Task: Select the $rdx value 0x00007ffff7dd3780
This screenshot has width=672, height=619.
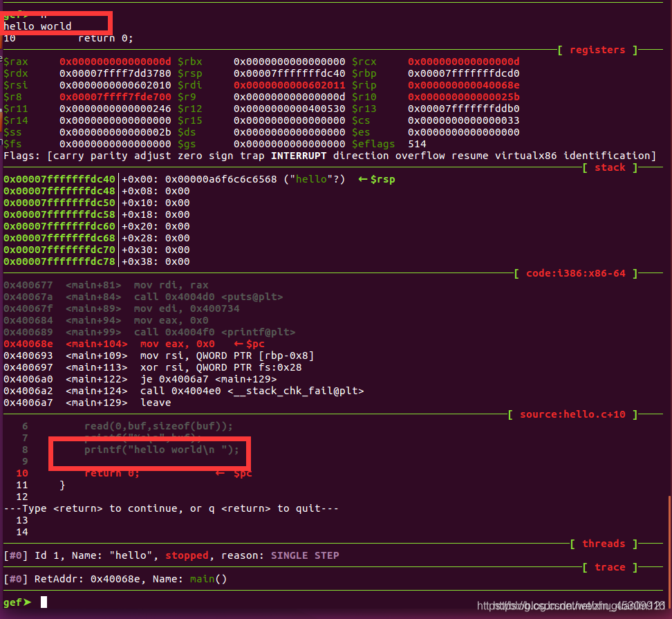Action: coord(115,73)
